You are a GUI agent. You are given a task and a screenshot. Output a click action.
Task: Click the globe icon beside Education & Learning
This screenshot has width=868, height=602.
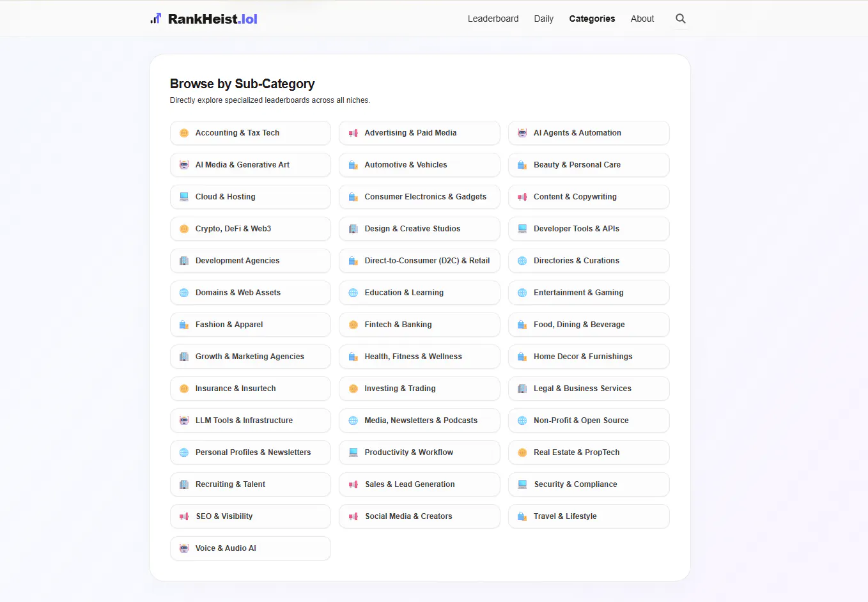(353, 293)
